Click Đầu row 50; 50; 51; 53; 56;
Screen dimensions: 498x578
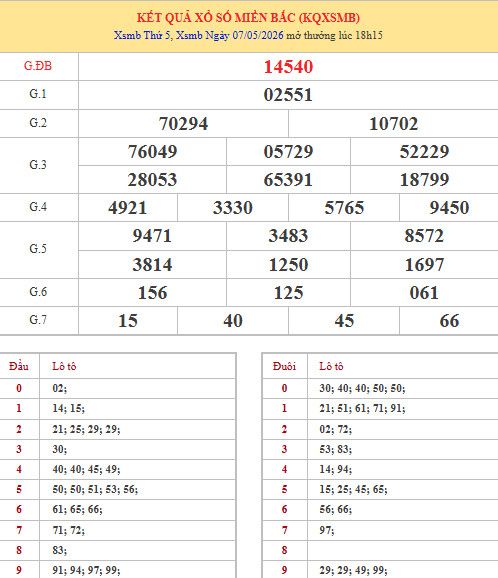coord(95,489)
